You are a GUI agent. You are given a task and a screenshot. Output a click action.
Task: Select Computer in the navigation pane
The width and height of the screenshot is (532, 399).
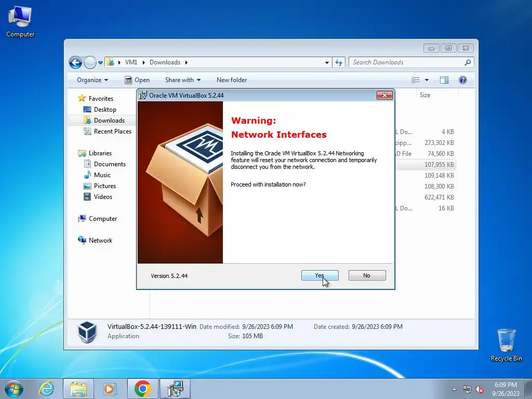pos(97,219)
